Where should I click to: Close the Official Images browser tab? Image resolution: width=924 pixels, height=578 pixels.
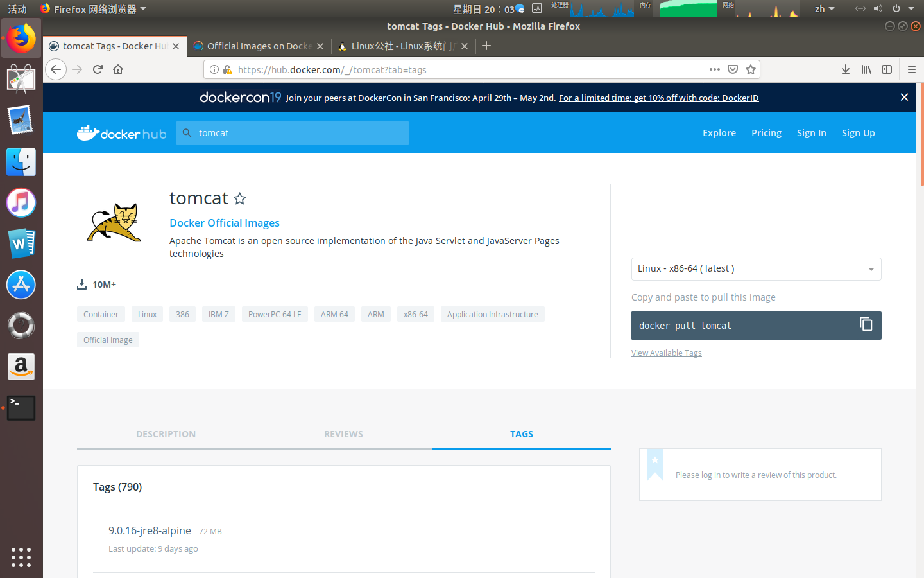[320, 46]
